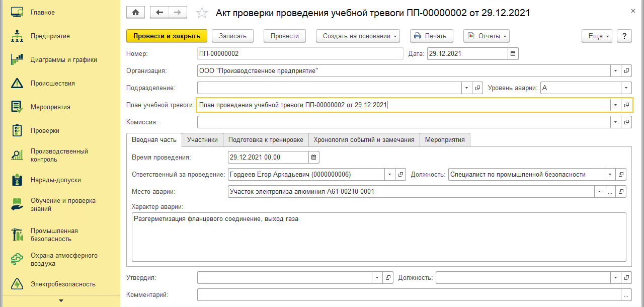Open the План учебной тревоги record icon
Screen dimensions: 644x307
[627, 105]
